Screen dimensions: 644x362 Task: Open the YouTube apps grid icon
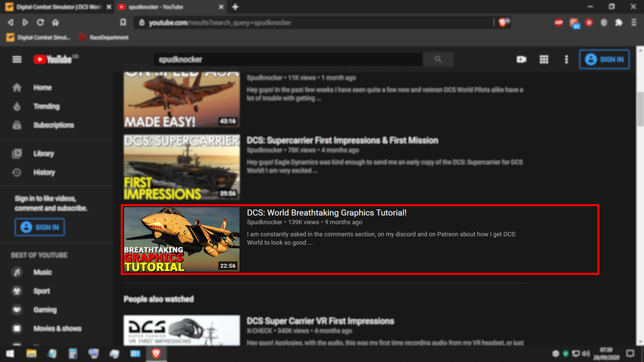pos(544,59)
